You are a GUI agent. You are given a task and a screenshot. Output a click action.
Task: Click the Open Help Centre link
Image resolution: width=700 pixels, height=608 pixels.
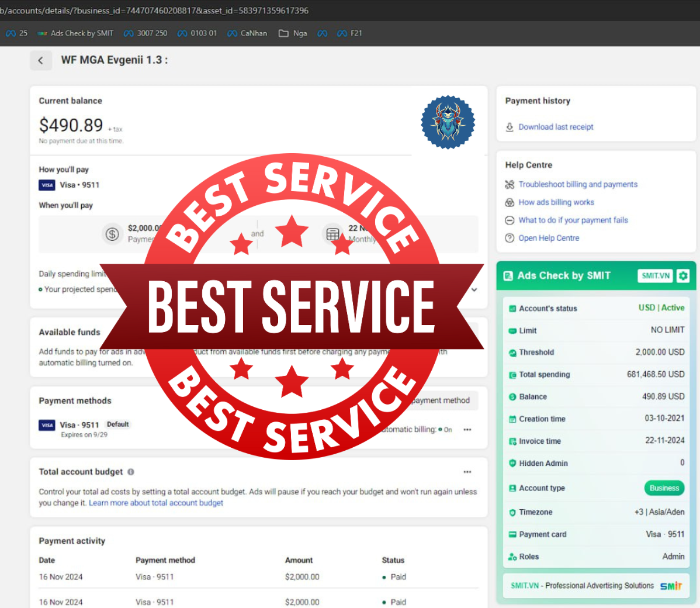(549, 238)
